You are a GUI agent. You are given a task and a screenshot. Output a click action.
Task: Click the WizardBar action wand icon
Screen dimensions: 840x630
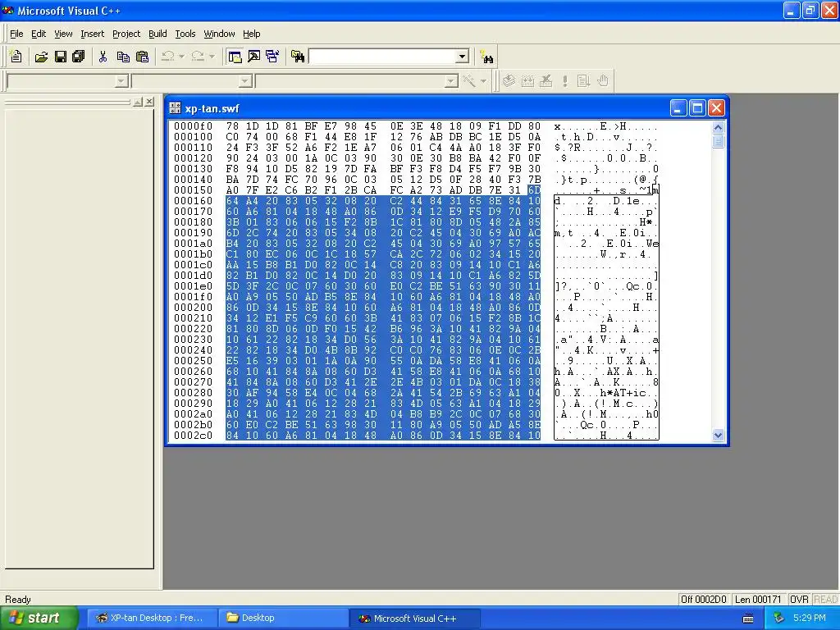click(469, 81)
